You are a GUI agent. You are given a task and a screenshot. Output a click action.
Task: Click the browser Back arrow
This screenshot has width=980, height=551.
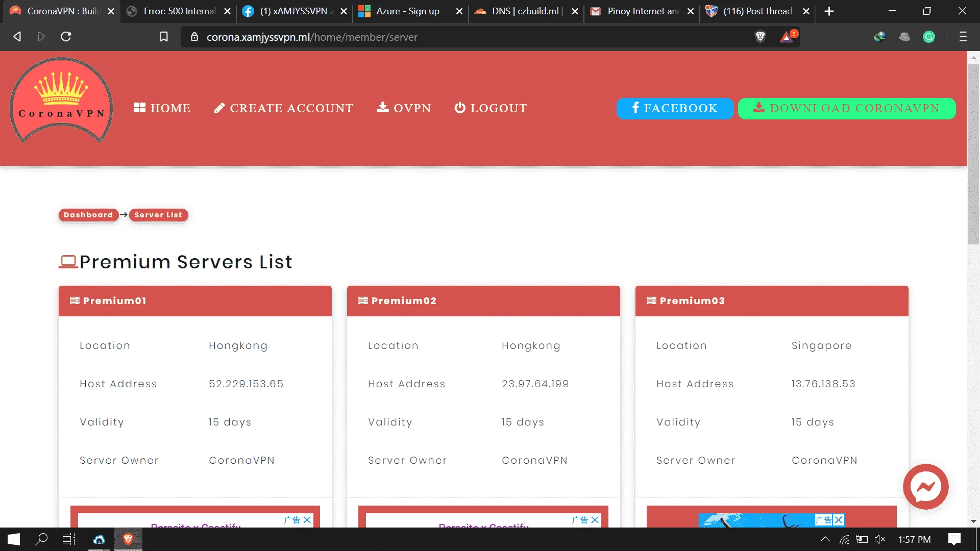(17, 37)
